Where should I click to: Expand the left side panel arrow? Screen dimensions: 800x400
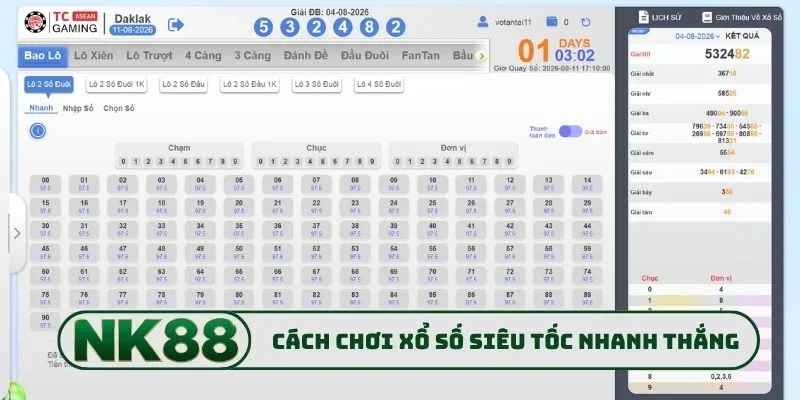17,233
